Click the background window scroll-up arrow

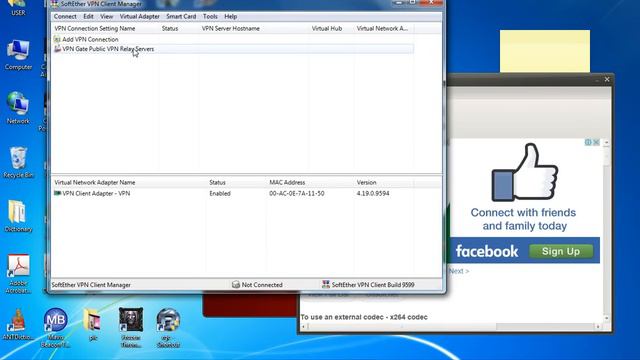point(607,143)
